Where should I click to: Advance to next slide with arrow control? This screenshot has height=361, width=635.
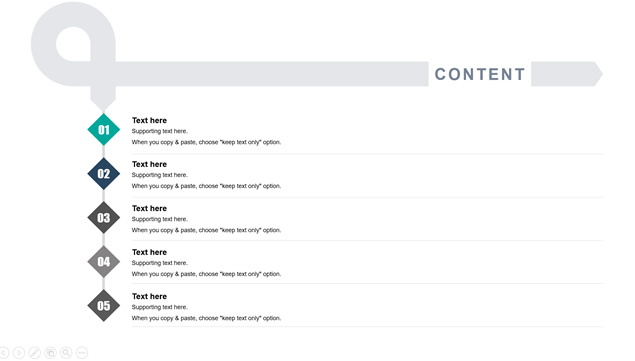tap(19, 353)
